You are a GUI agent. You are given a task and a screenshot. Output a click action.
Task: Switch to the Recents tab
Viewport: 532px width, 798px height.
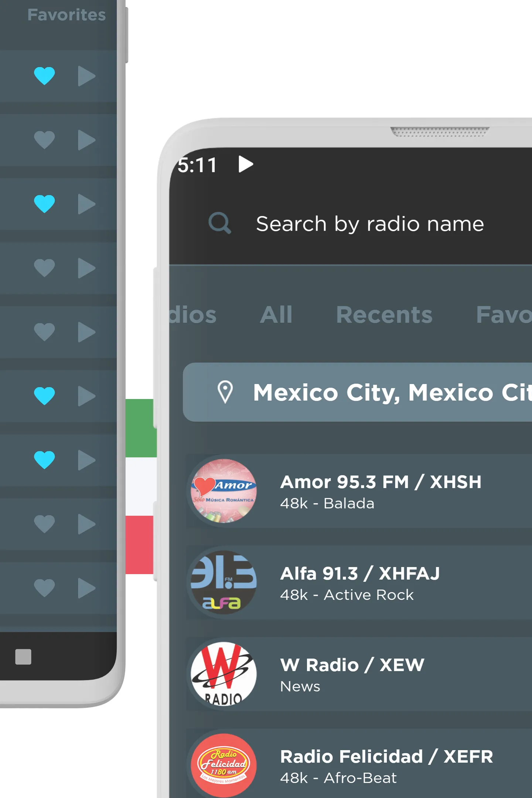[384, 315]
